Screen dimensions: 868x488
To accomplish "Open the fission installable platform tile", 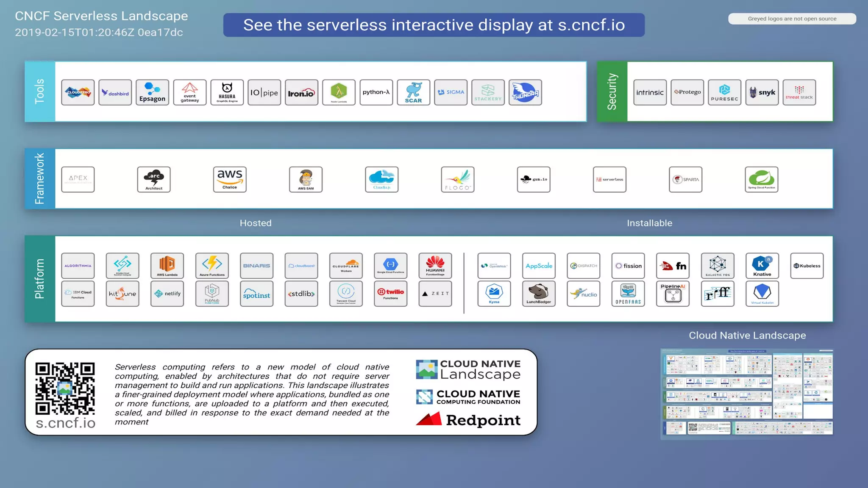I will pyautogui.click(x=628, y=266).
